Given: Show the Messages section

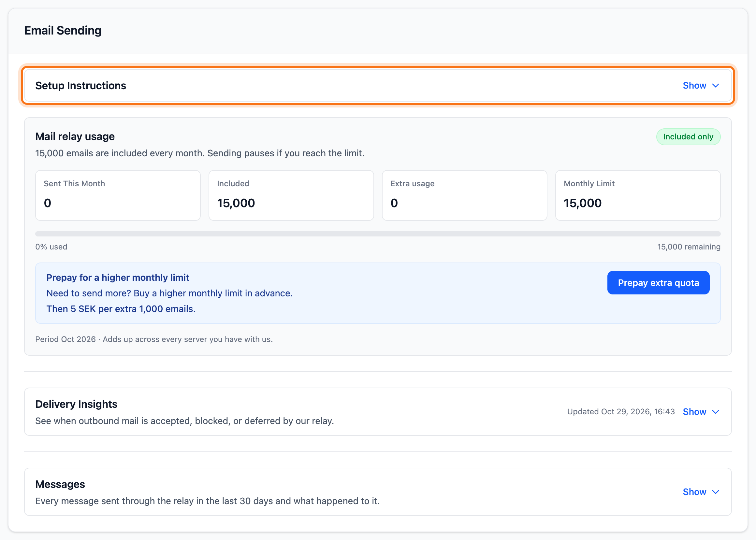Looking at the screenshot, I should [694, 492].
